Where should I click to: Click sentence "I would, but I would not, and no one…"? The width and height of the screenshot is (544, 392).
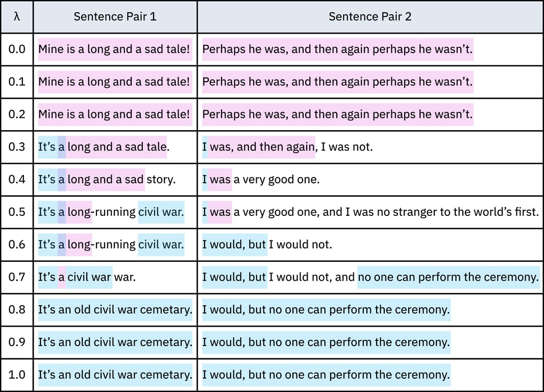point(370,277)
